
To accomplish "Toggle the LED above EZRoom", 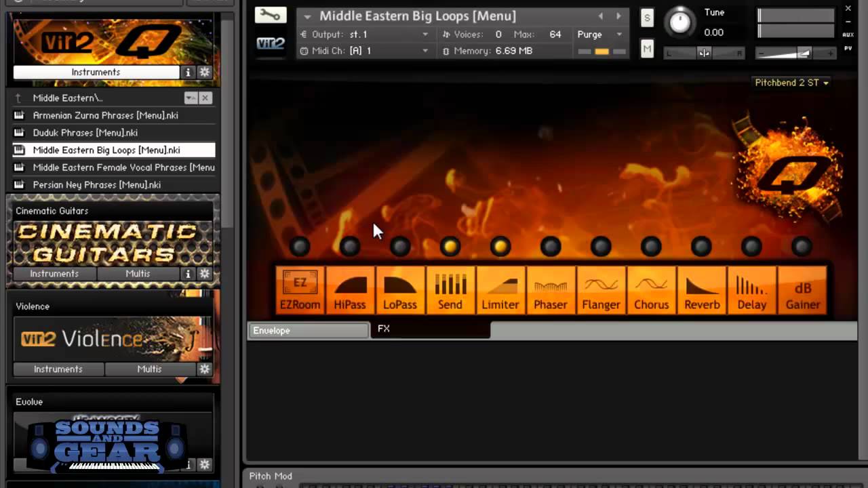I will point(300,247).
